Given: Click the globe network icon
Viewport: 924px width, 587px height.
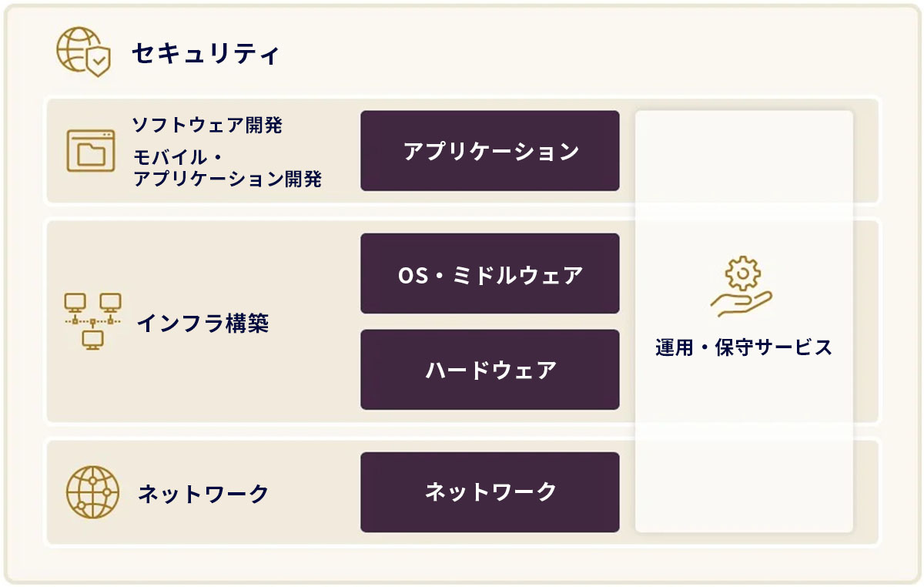Looking at the screenshot, I should (92, 492).
